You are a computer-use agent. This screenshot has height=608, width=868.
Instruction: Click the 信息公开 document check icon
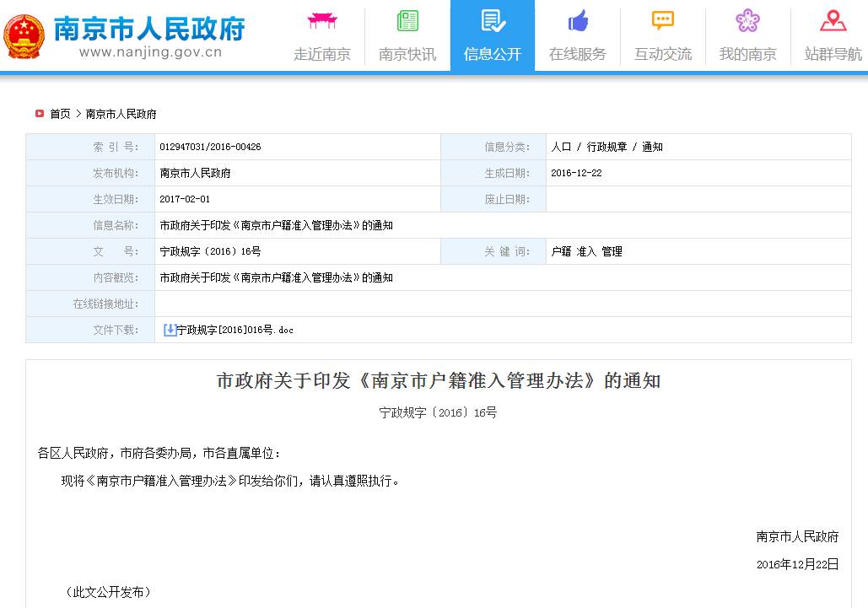coord(493,20)
